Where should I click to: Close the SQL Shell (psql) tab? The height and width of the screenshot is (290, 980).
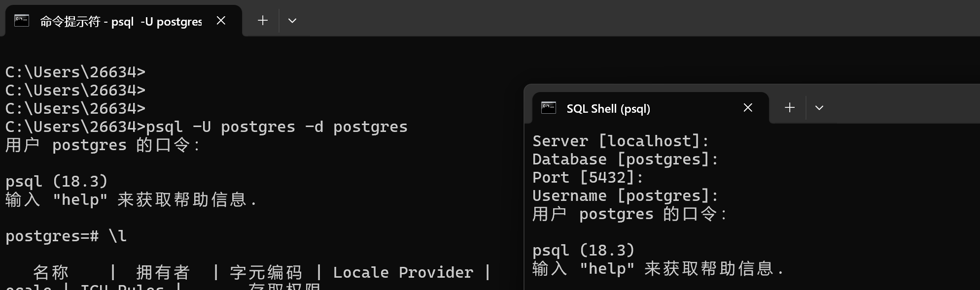pos(748,108)
